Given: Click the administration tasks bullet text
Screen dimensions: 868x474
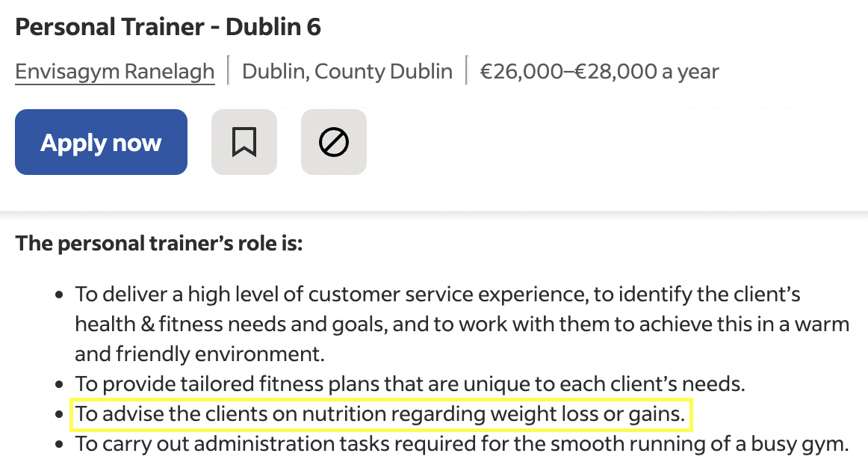Looking at the screenshot, I should pos(462,444).
